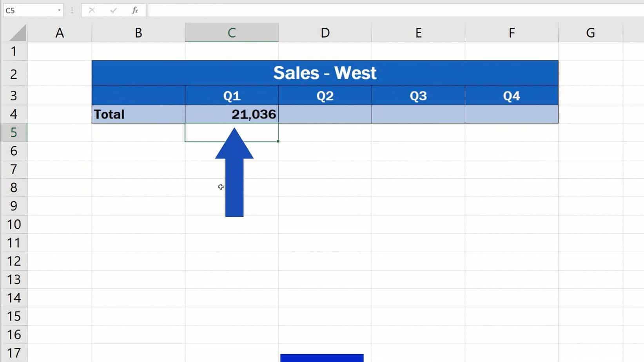The image size is (644, 362).
Task: Click the Cancel X in formula bar
Action: tap(92, 11)
